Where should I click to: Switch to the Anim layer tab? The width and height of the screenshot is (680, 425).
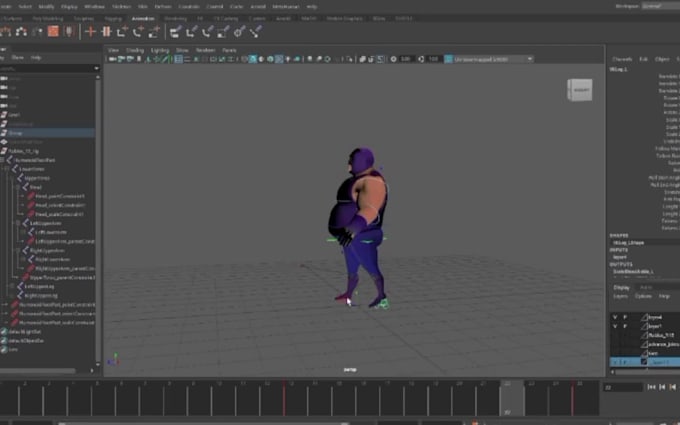coord(646,288)
